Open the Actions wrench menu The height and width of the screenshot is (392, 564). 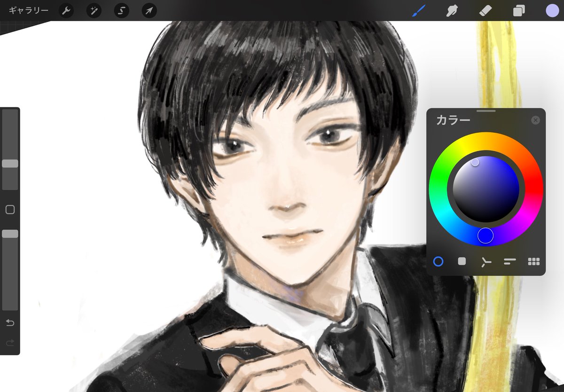(x=66, y=10)
